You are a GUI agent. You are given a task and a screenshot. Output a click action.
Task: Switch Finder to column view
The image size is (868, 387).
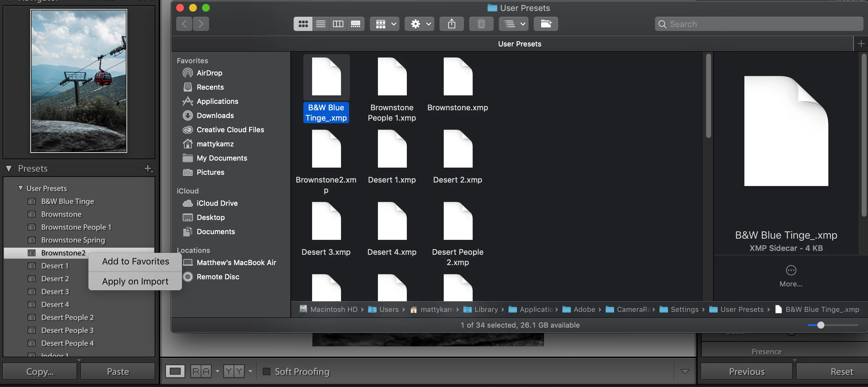pyautogui.click(x=338, y=24)
